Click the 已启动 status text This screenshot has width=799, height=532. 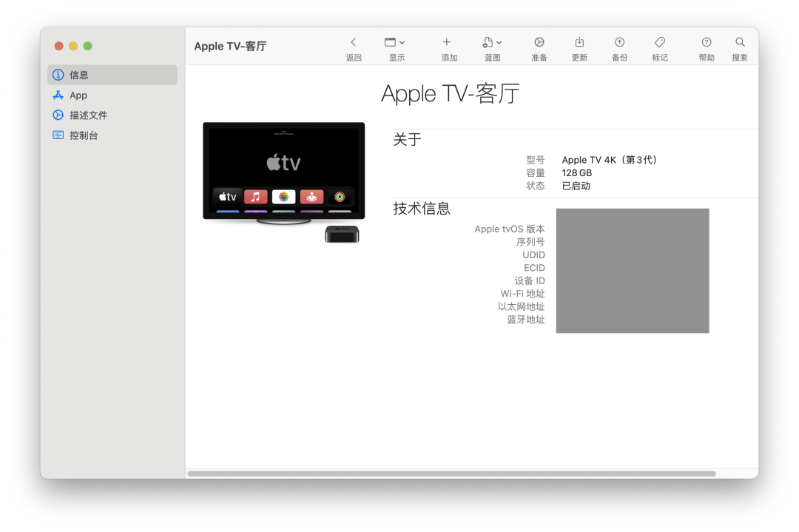click(575, 186)
